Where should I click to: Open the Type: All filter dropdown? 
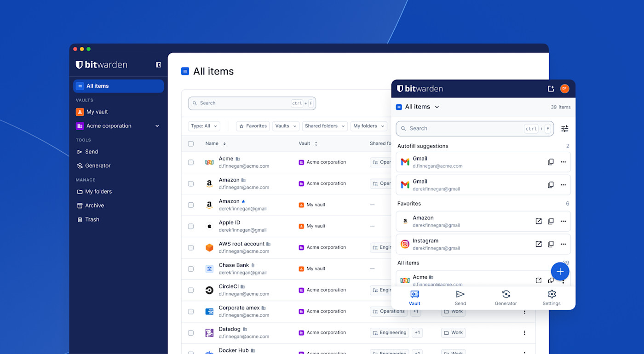coord(204,126)
